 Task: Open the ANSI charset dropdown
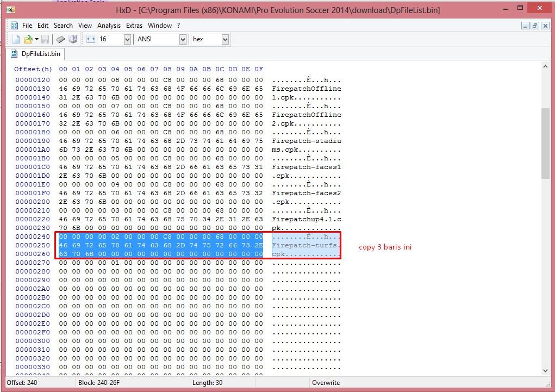183,39
